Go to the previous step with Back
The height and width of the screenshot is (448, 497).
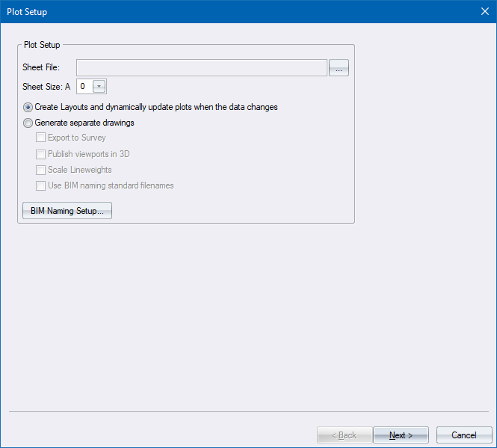tap(343, 435)
